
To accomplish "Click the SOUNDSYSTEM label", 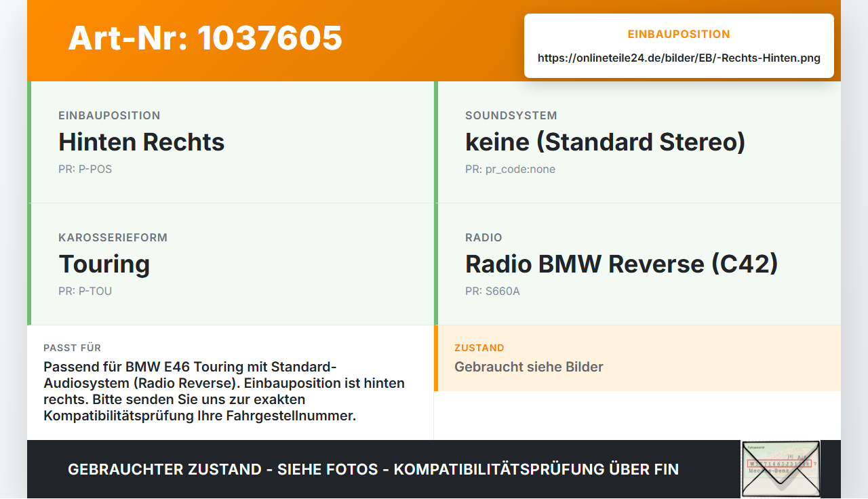I will tap(511, 115).
